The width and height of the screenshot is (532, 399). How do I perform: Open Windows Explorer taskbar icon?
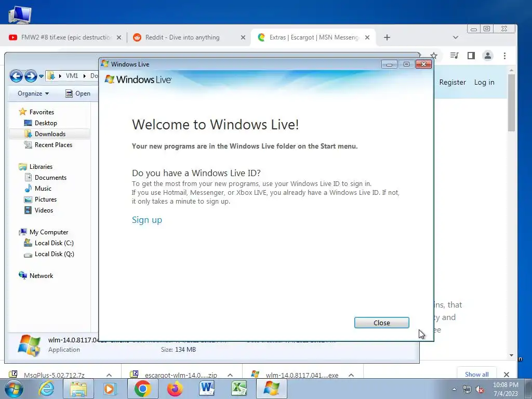tap(78, 389)
